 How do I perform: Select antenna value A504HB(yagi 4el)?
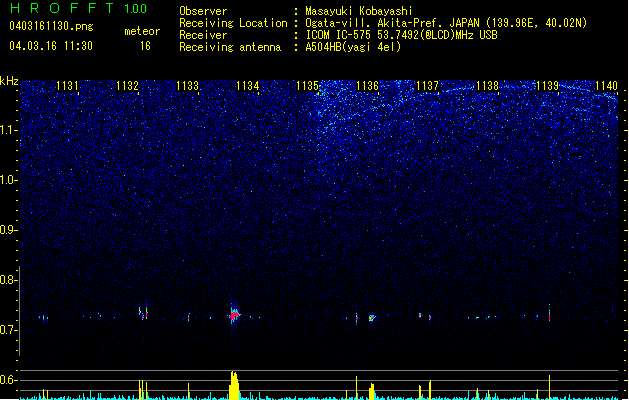[x=353, y=47]
